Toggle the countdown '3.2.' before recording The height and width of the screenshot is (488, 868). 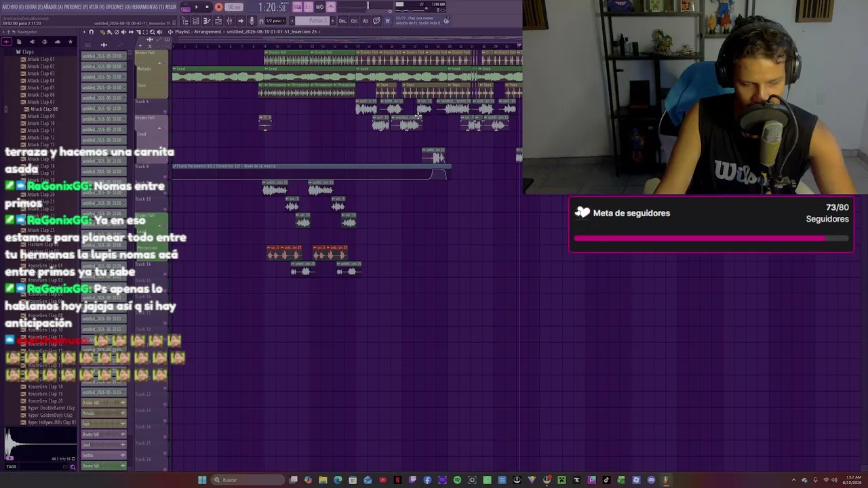(309, 7)
